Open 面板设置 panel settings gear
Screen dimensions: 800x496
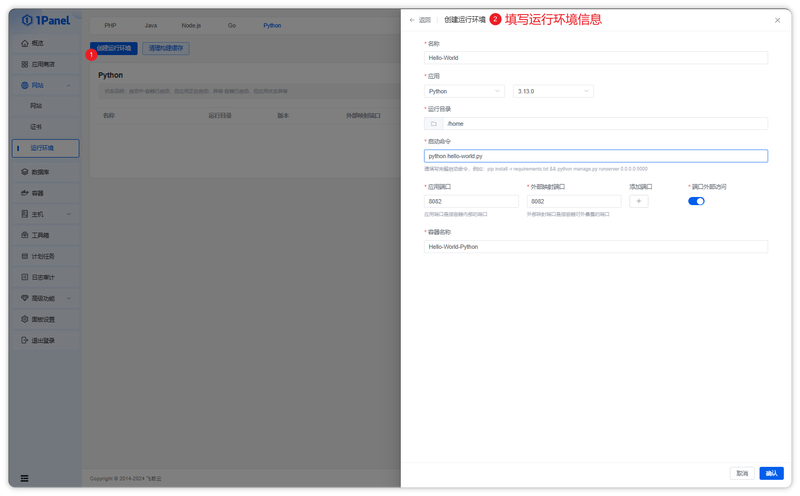(x=24, y=319)
